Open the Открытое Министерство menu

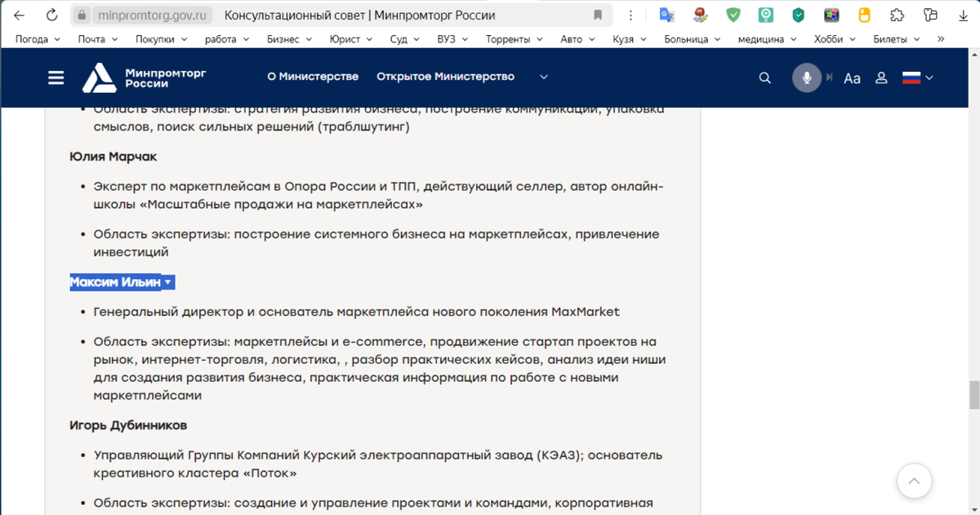click(446, 77)
